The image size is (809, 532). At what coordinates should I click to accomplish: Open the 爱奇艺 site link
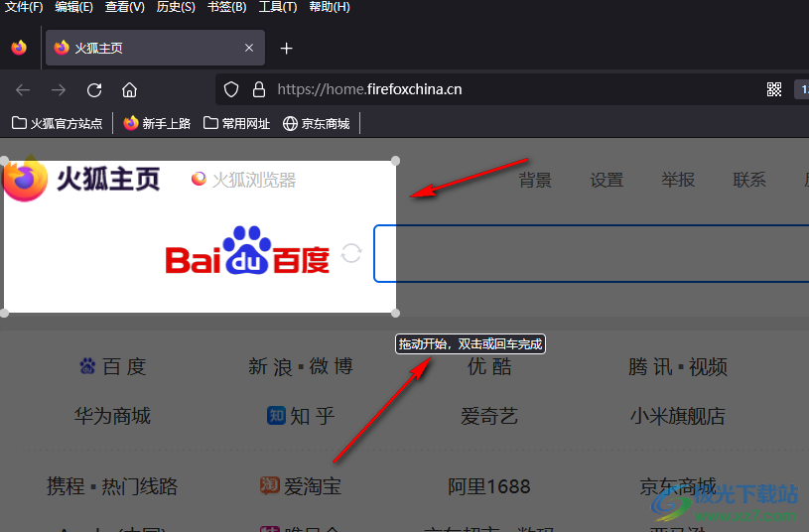(489, 416)
